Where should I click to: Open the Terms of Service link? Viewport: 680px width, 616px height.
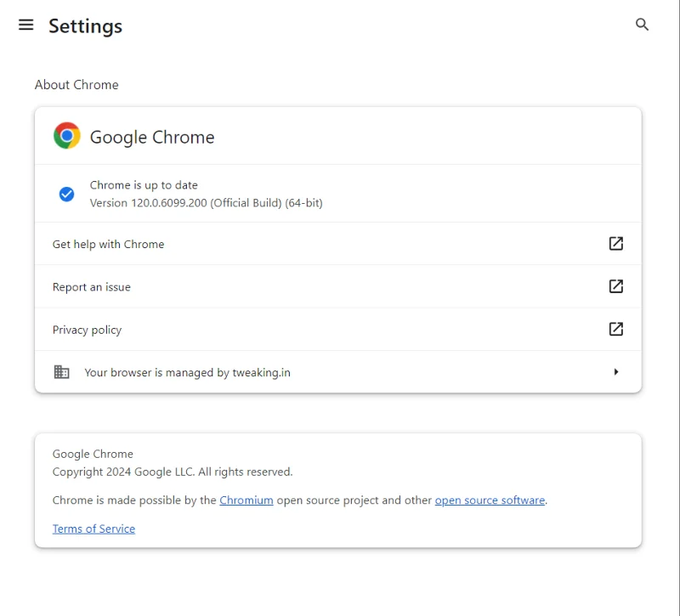pyautogui.click(x=93, y=528)
